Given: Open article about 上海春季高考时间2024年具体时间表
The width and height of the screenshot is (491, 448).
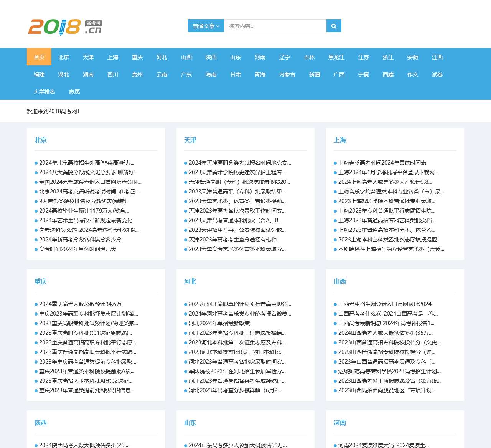Looking at the screenshot, I should [382, 163].
